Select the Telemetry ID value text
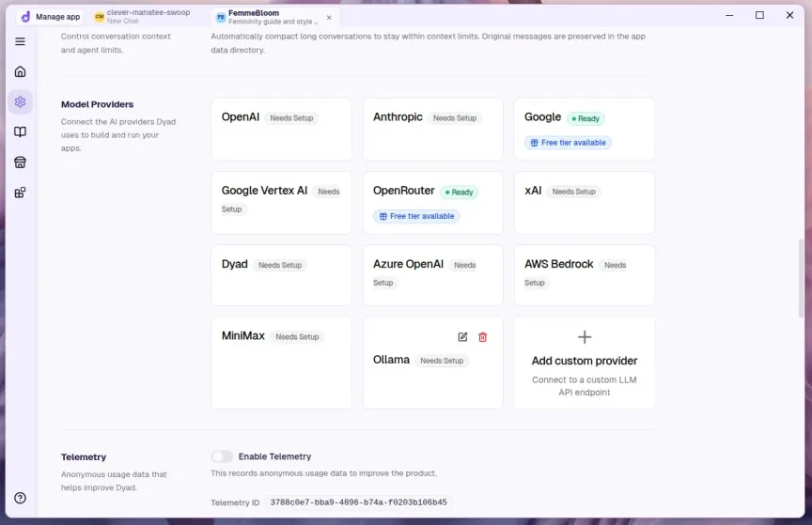Image resolution: width=812 pixels, height=525 pixels. tap(358, 502)
